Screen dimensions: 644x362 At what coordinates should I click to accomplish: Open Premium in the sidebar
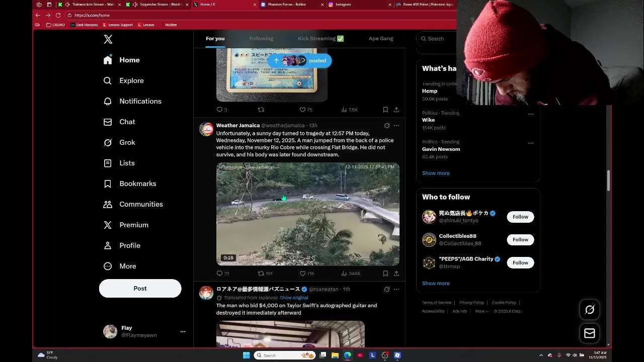coord(126,225)
